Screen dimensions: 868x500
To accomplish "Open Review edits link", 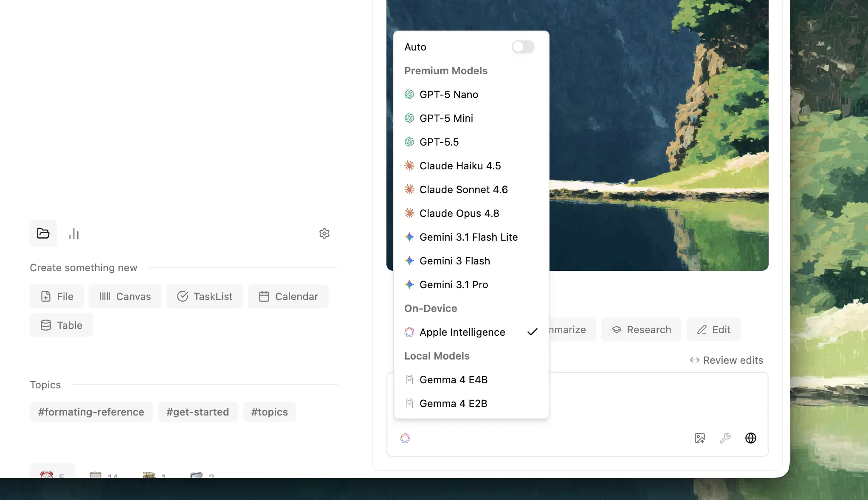I will tap(726, 360).
